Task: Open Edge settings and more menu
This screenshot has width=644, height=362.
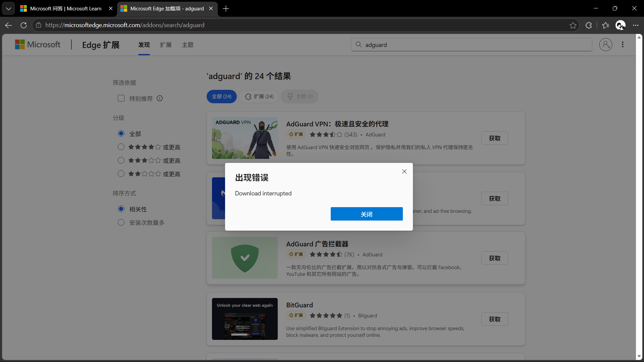Action: [x=636, y=25]
